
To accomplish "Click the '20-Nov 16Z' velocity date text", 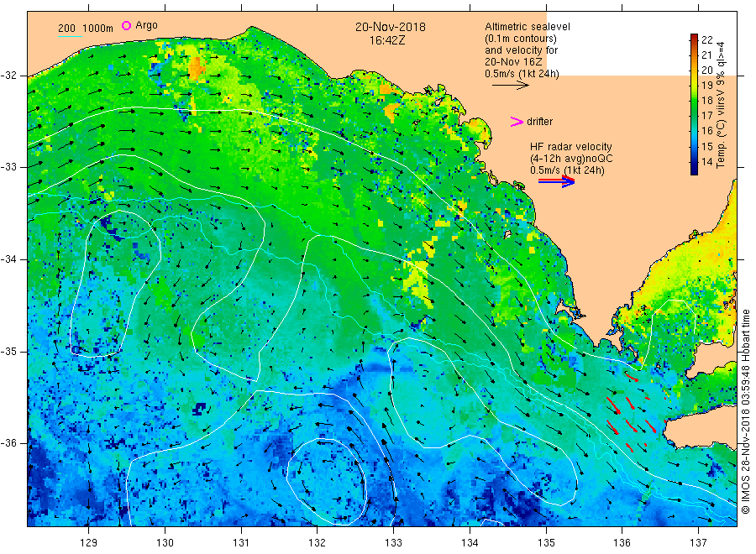I will point(513,62).
